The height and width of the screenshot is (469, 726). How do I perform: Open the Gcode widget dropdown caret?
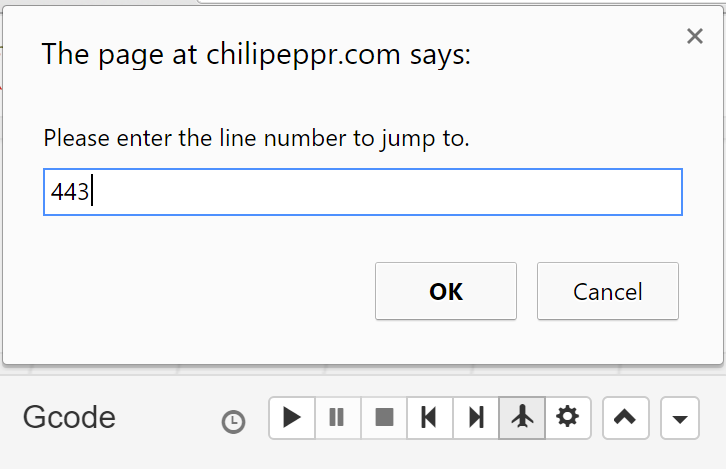point(680,418)
